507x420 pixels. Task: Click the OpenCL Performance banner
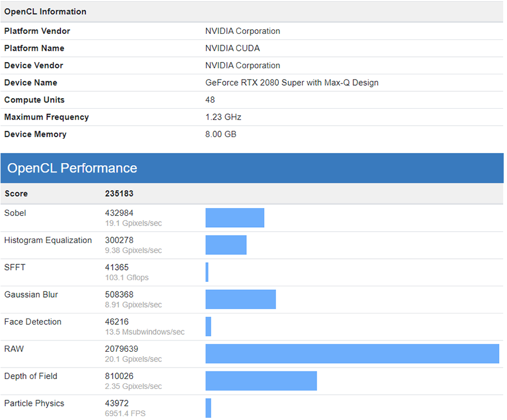click(x=72, y=167)
